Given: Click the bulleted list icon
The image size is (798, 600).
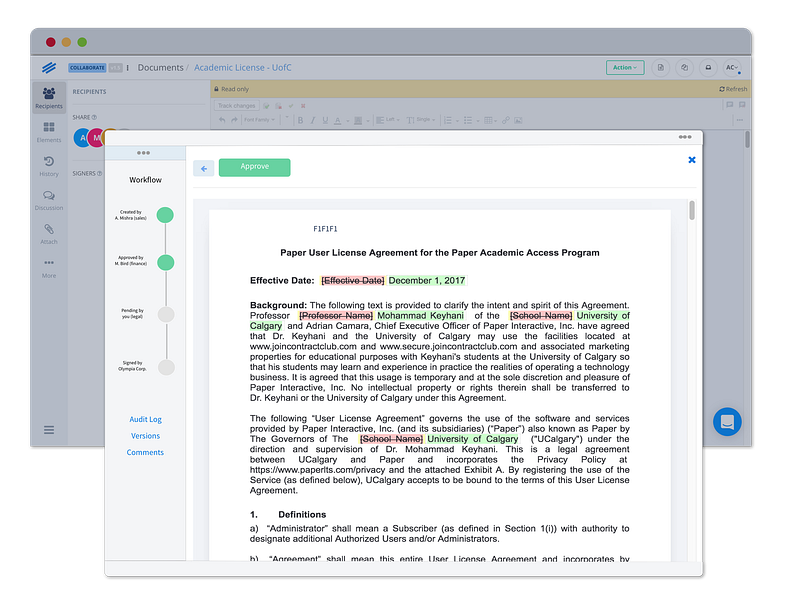Looking at the screenshot, I should click(x=468, y=121).
